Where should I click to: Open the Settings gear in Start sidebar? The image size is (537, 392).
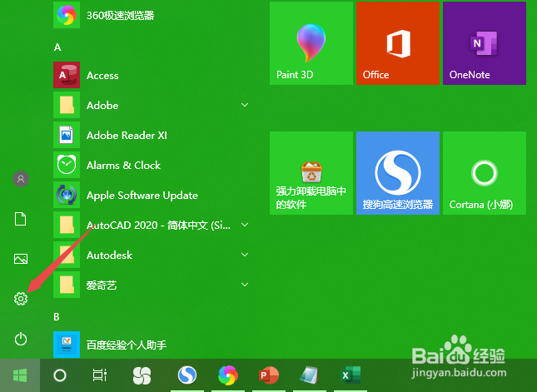[21, 299]
